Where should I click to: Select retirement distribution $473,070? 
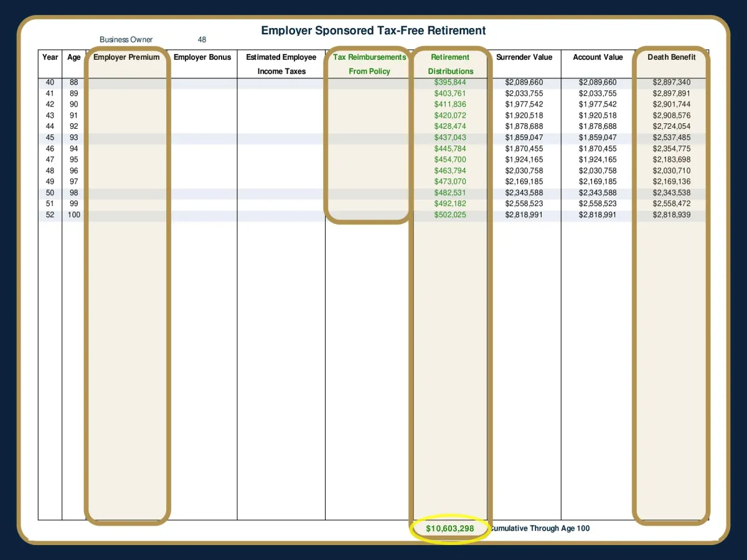click(450, 182)
